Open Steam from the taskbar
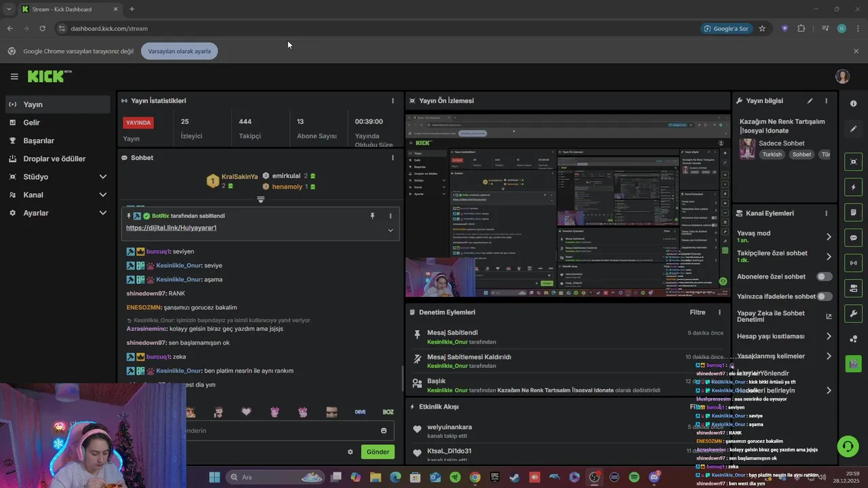This screenshot has height=488, width=868. click(515, 477)
